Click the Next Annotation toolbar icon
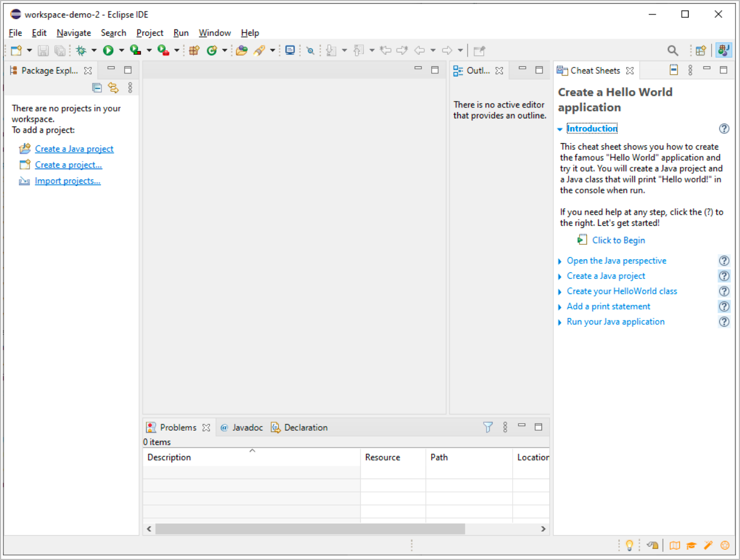The image size is (740, 560). point(331,51)
